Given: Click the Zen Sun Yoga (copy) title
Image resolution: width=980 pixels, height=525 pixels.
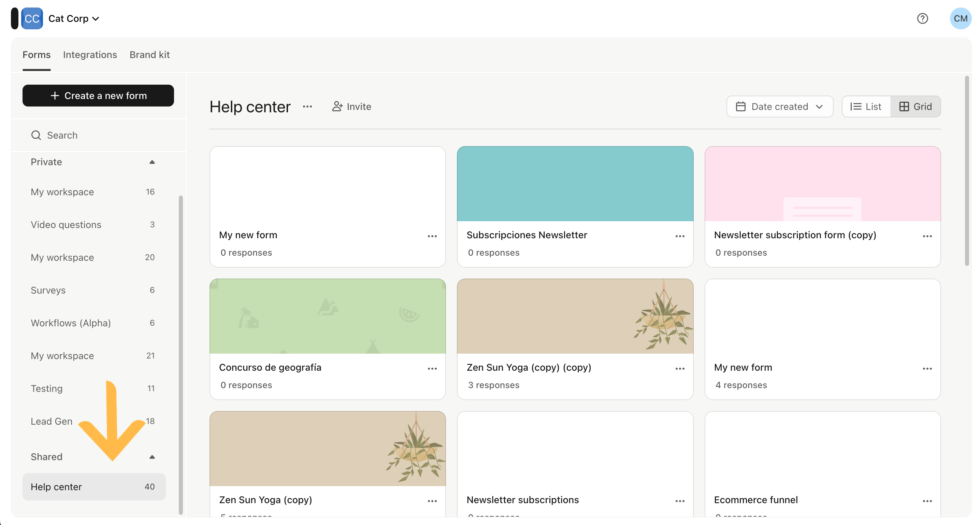Looking at the screenshot, I should (x=265, y=500).
